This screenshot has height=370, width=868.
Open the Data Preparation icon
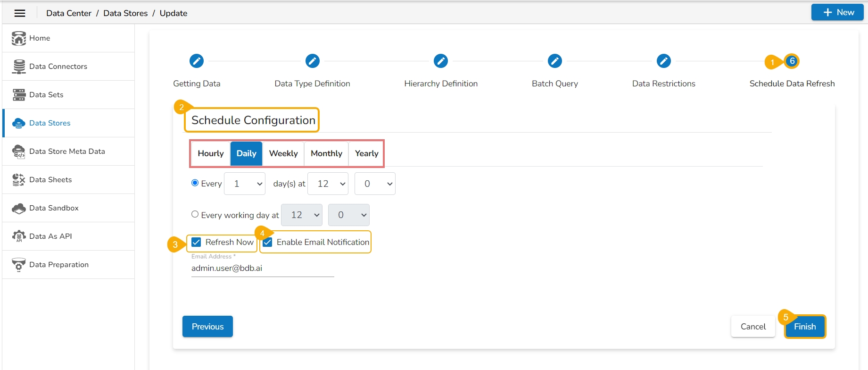click(x=19, y=265)
